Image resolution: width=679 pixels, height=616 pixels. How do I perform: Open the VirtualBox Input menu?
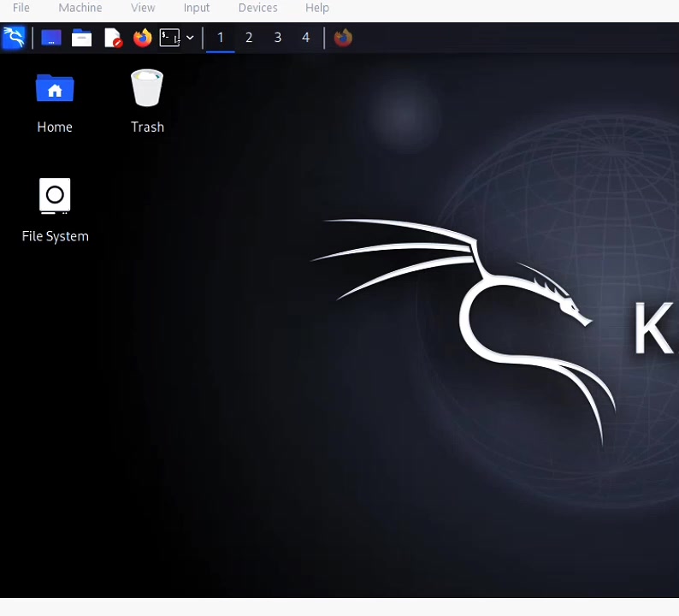pyautogui.click(x=197, y=8)
